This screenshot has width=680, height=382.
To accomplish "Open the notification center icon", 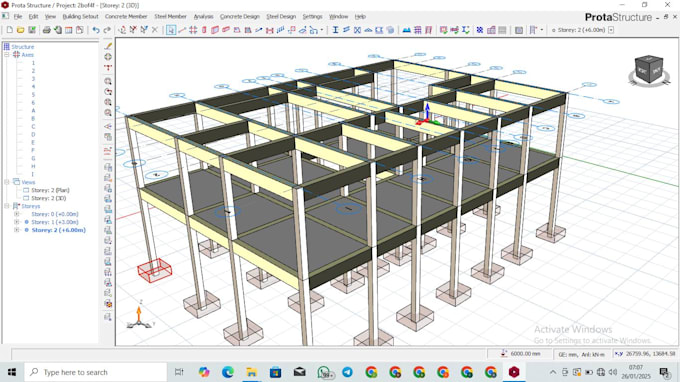I will 664,372.
